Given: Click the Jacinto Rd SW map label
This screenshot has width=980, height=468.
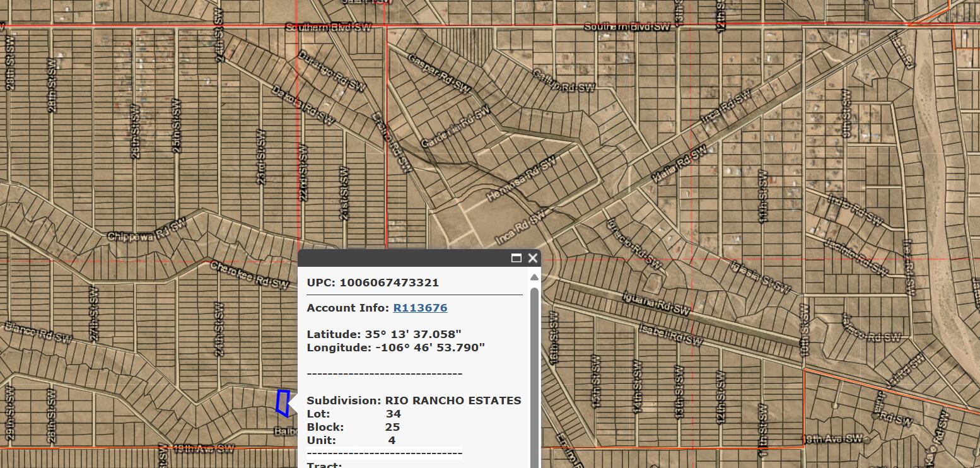Looking at the screenshot, I should [x=856, y=259].
